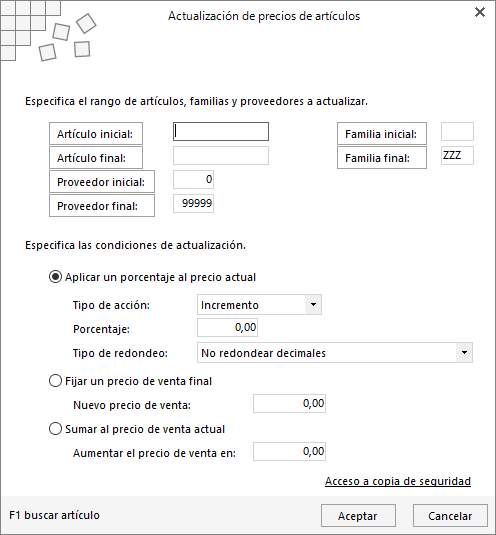
Task: Focus the Artículo inicial input field
Action: [221, 132]
